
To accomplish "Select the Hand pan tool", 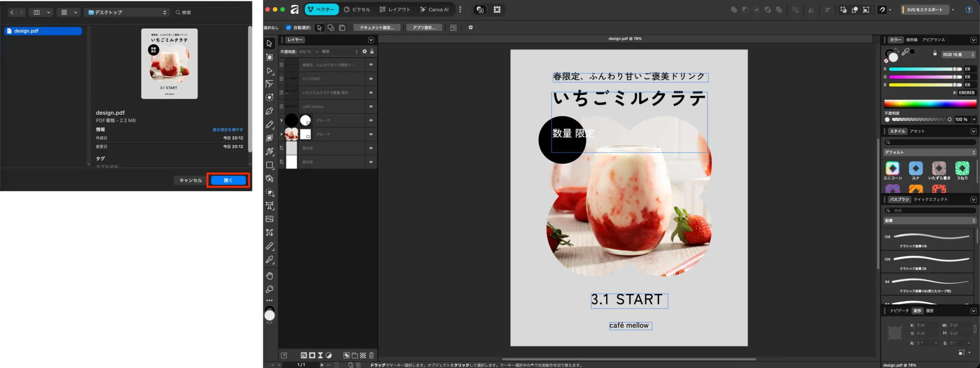I will (269, 276).
